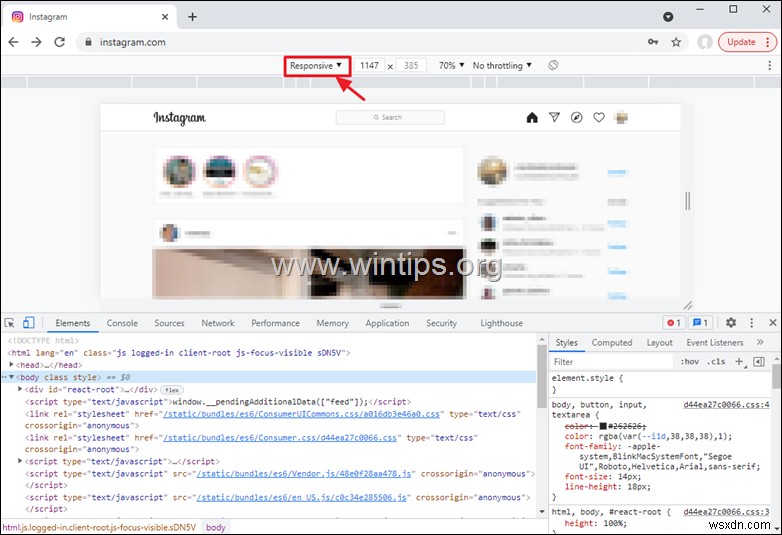Switch to Computed pane tab

point(612,343)
